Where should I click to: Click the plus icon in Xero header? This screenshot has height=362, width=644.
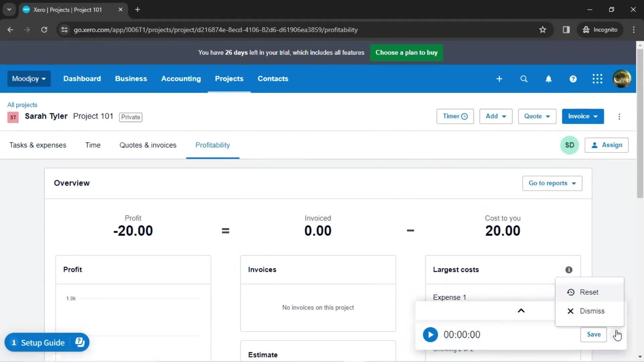[499, 79]
